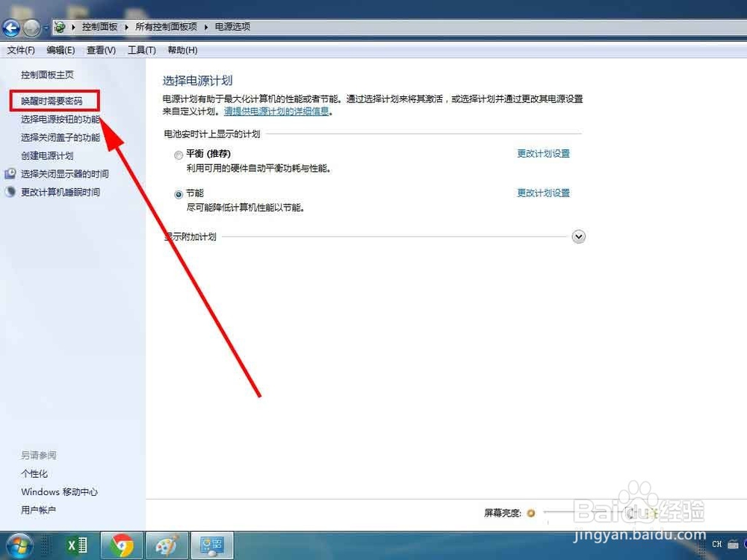Click 控制面板 in the address breadcrumb

[x=99, y=27]
